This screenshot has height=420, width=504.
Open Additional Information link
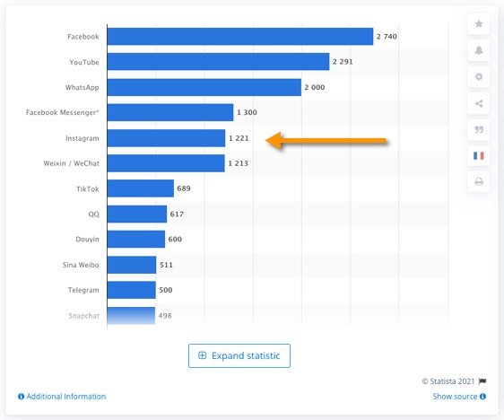[65, 397]
